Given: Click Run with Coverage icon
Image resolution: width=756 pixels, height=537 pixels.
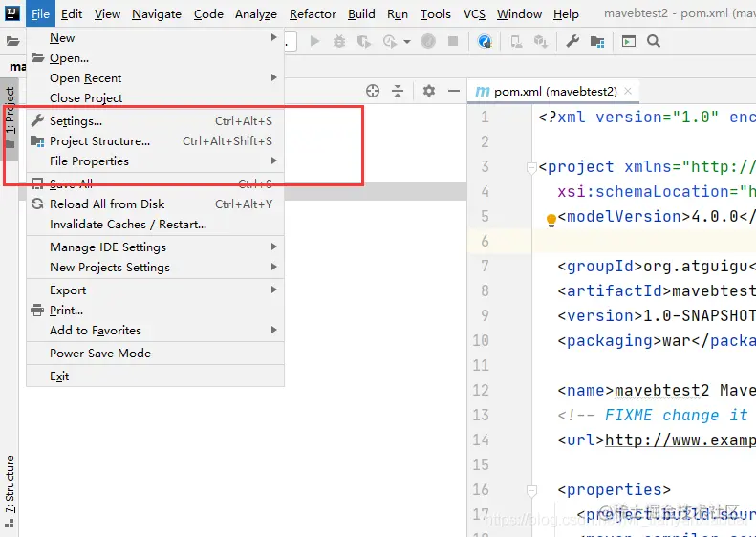Looking at the screenshot, I should click(x=364, y=41).
